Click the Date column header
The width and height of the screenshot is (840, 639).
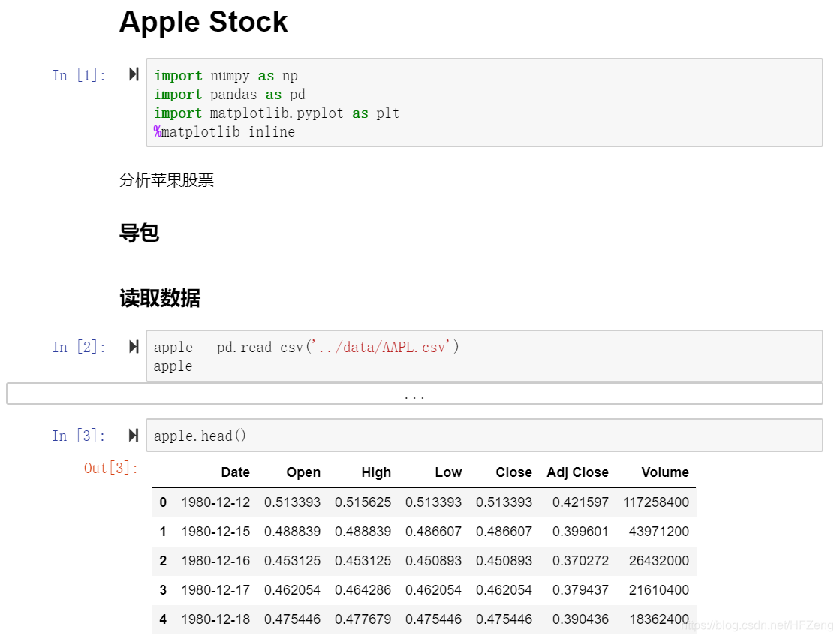[236, 472]
